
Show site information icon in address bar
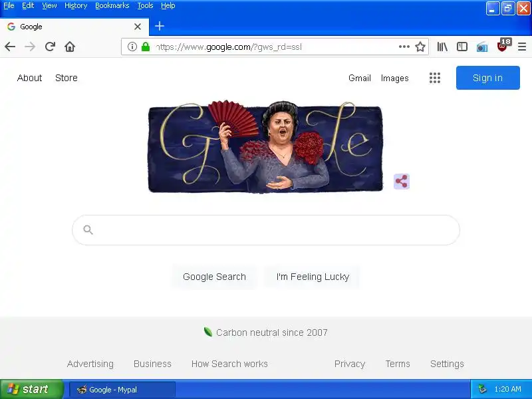coord(132,47)
